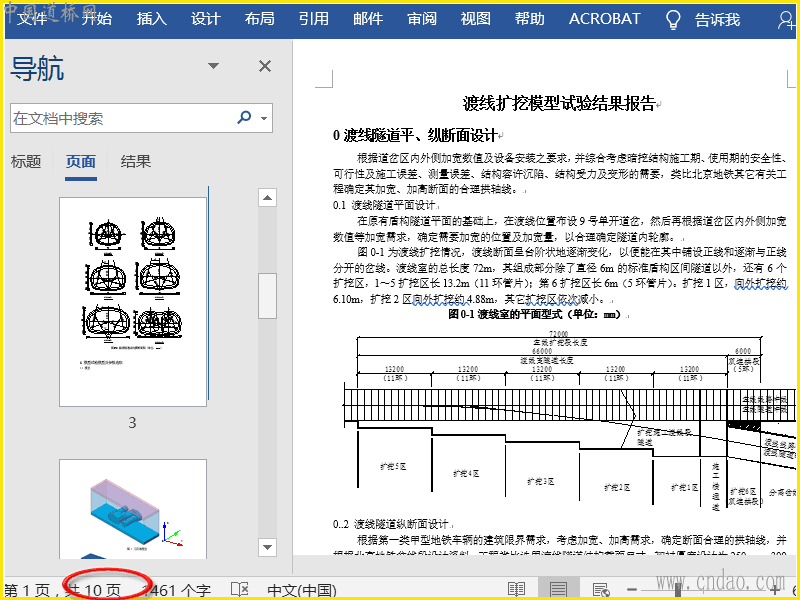Select the page 3 thumbnail
800x600 pixels.
(133, 302)
